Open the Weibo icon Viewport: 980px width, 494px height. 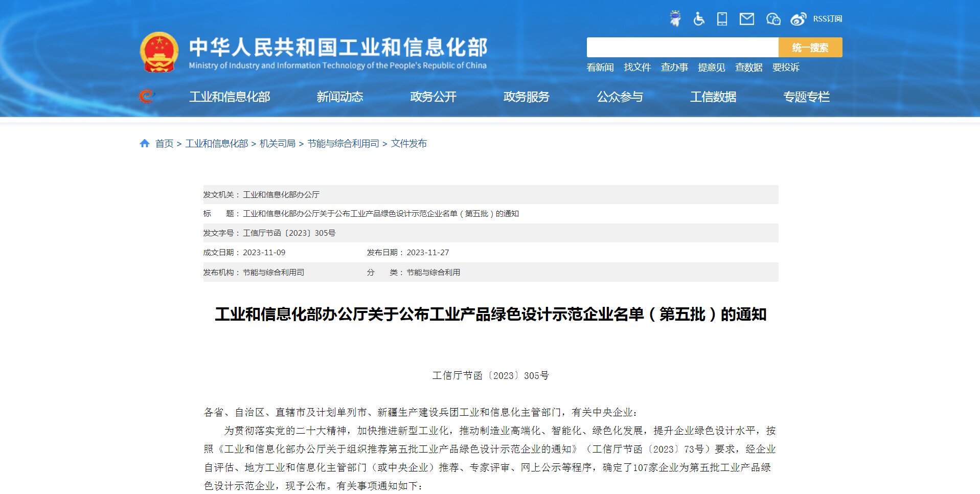[x=797, y=18]
